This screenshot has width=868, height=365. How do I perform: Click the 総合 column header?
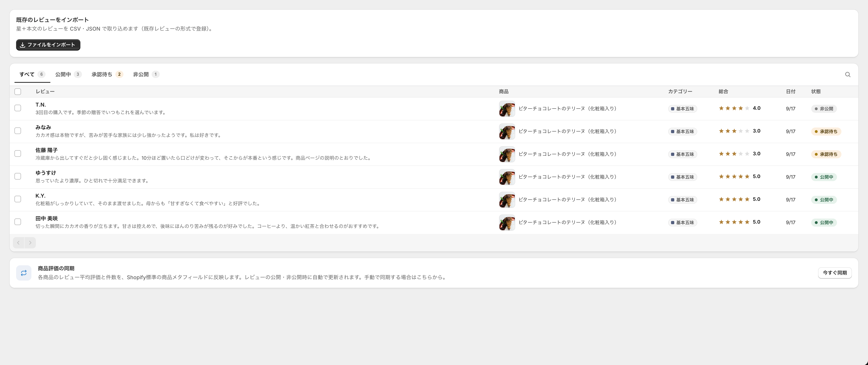723,92
